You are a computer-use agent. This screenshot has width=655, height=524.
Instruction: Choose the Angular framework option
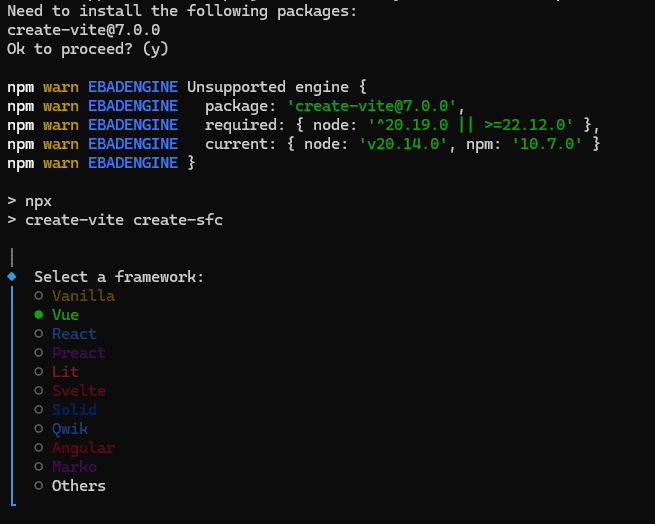coord(83,448)
